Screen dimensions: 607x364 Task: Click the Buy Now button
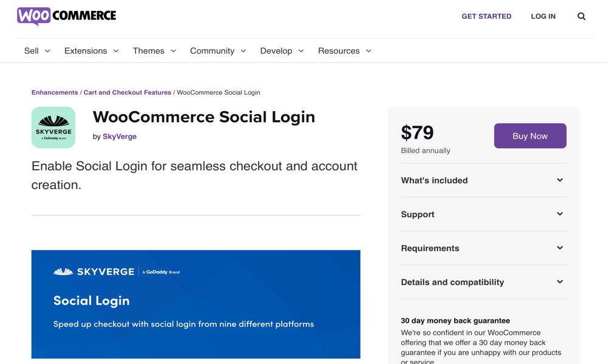click(530, 136)
